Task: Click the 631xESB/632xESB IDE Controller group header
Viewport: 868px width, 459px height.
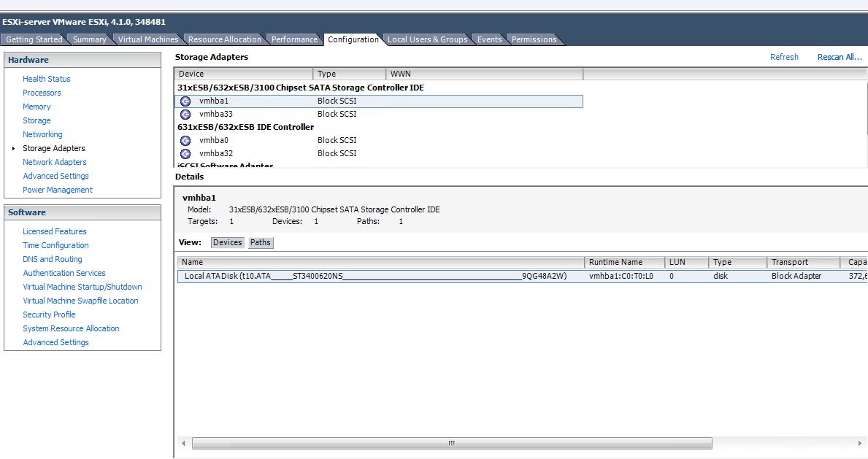Action: click(246, 128)
